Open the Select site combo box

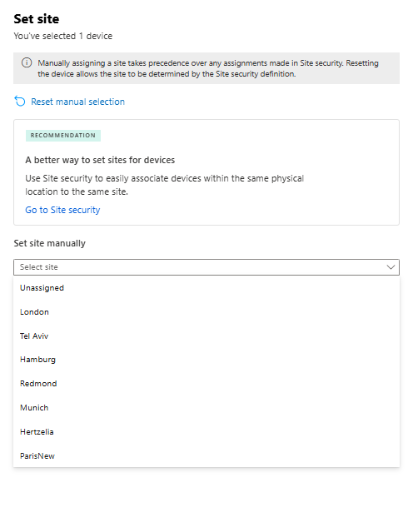point(206,267)
